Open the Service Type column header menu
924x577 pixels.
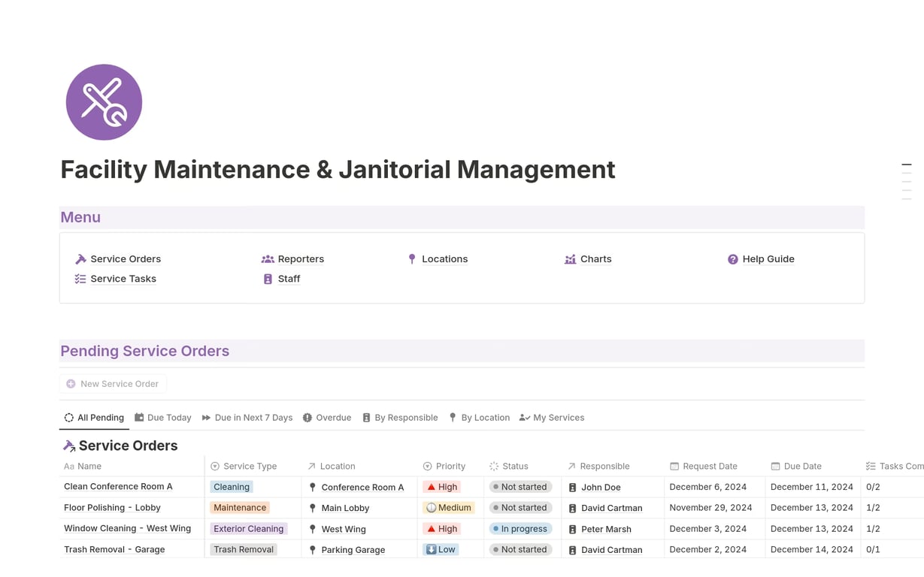click(x=253, y=467)
